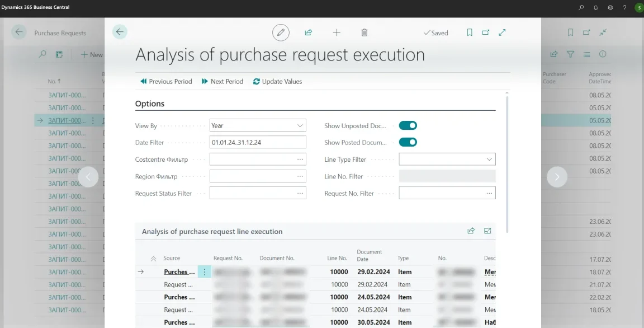Disable Show Posted Documents switch
The height and width of the screenshot is (328, 644).
408,142
